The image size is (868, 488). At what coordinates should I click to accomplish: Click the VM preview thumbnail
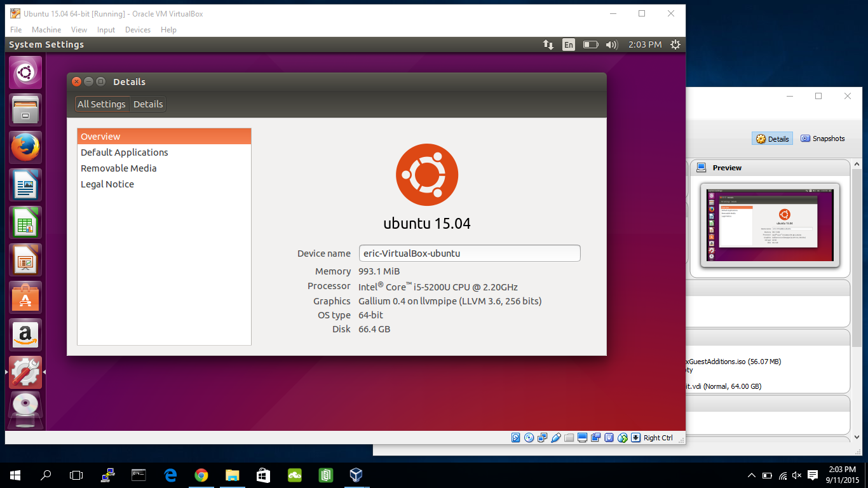click(x=770, y=226)
